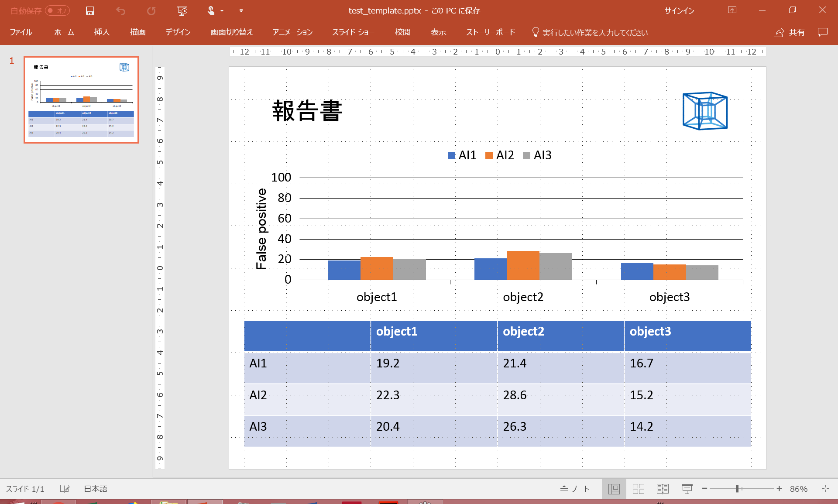Fit slide to current window icon
838x504 pixels.
[825, 489]
